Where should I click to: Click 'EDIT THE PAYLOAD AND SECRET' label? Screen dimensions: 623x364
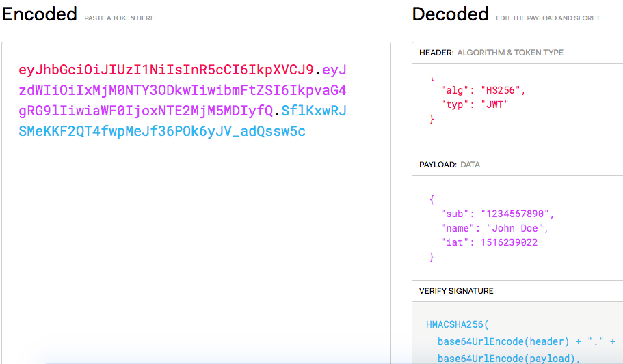point(548,18)
